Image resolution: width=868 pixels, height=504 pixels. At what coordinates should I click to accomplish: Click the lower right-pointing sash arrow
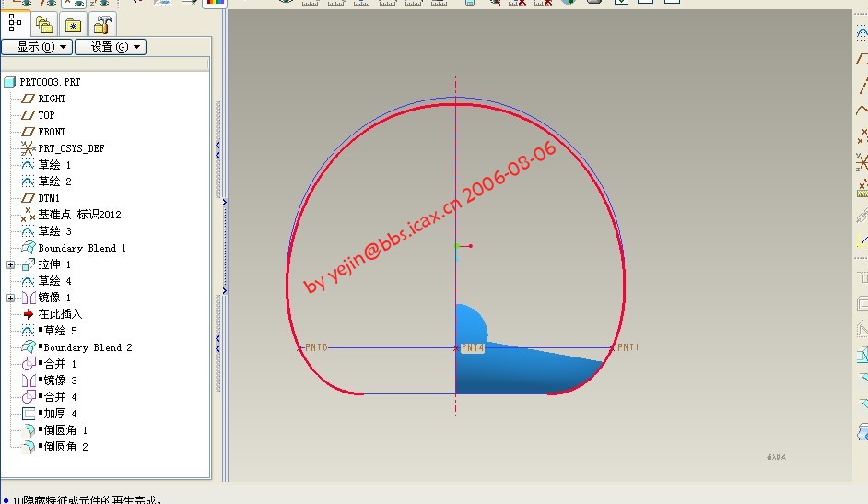click(x=224, y=290)
